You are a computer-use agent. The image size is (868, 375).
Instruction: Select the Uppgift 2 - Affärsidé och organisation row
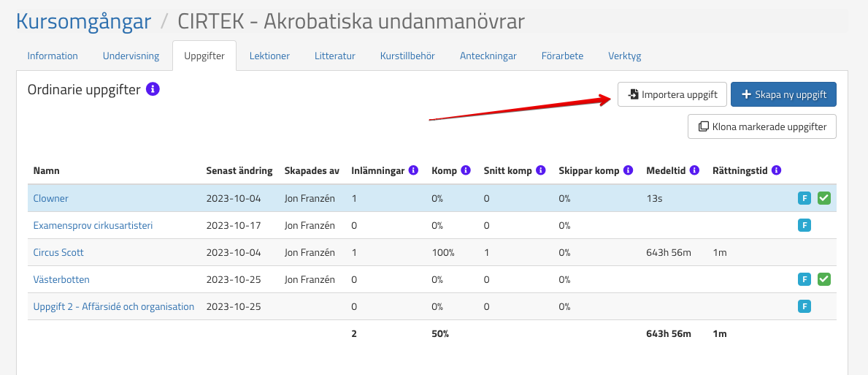click(x=113, y=306)
